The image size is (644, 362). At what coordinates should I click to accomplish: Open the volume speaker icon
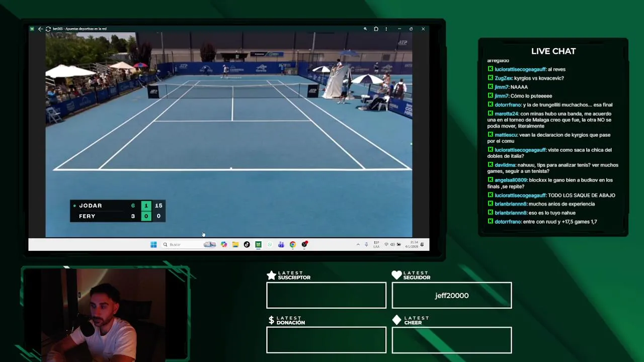(x=392, y=244)
